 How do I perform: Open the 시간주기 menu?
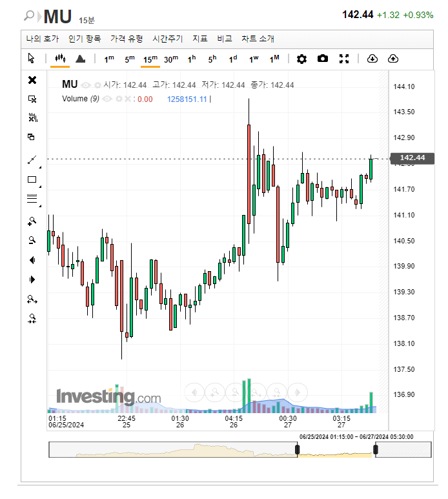[x=168, y=39]
